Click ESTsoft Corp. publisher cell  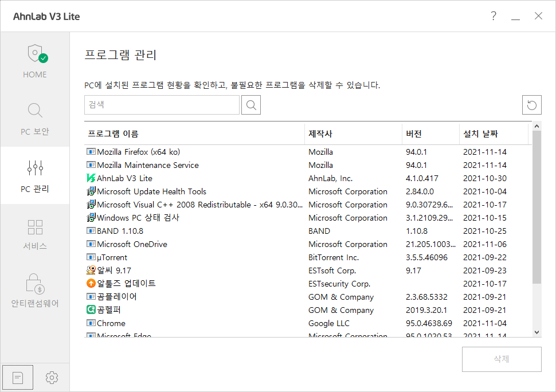(332, 271)
